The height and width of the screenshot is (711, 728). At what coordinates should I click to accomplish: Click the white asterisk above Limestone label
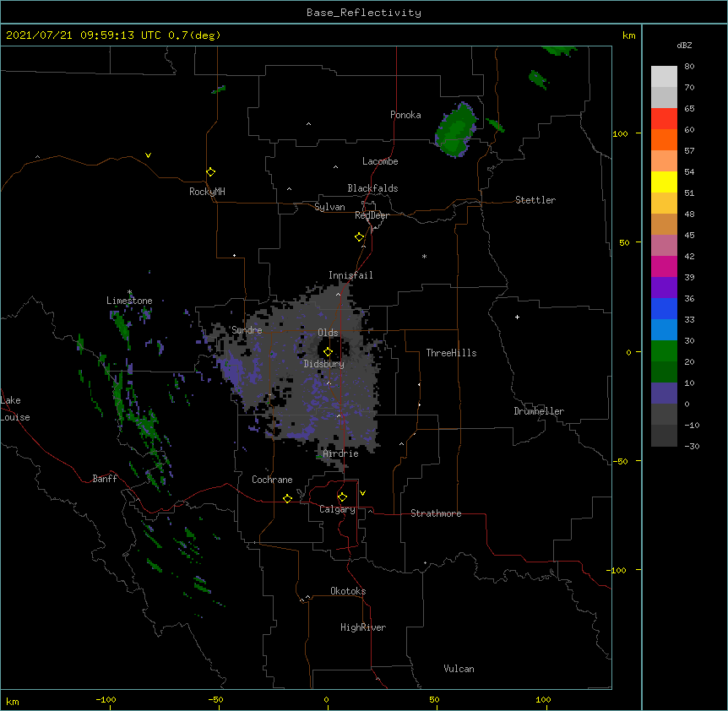129,292
